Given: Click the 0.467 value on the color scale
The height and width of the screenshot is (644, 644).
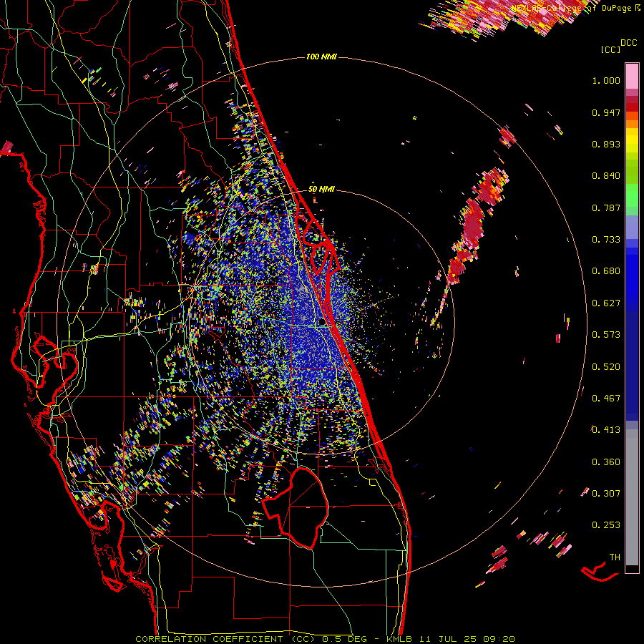Looking at the screenshot, I should tap(606, 399).
